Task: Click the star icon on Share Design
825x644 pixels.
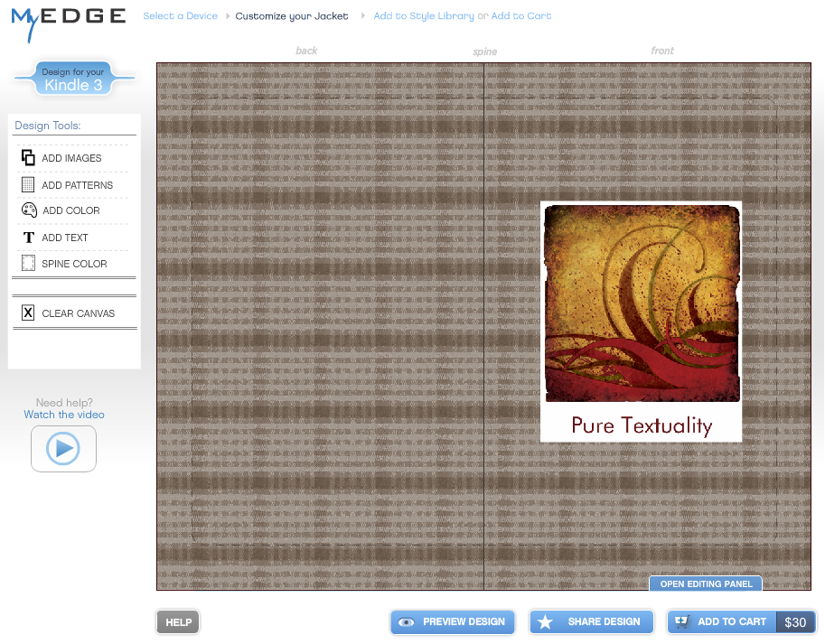Action: [545, 622]
